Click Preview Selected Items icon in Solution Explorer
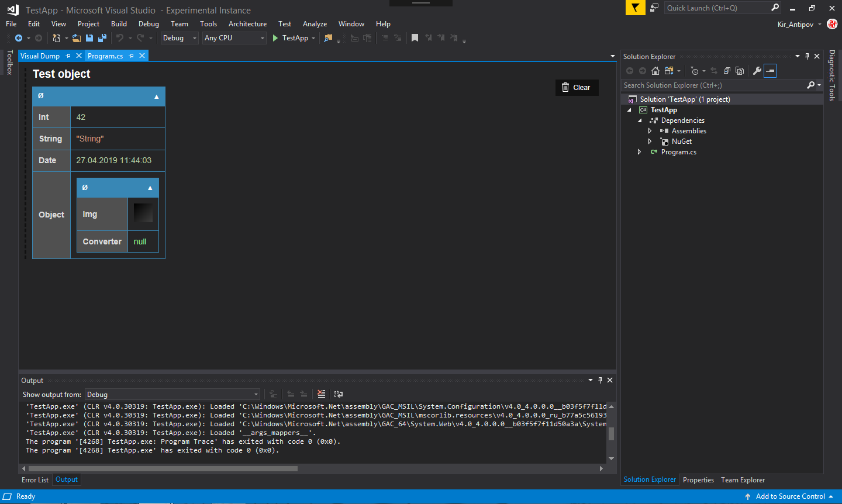The width and height of the screenshot is (842, 504). [x=770, y=71]
